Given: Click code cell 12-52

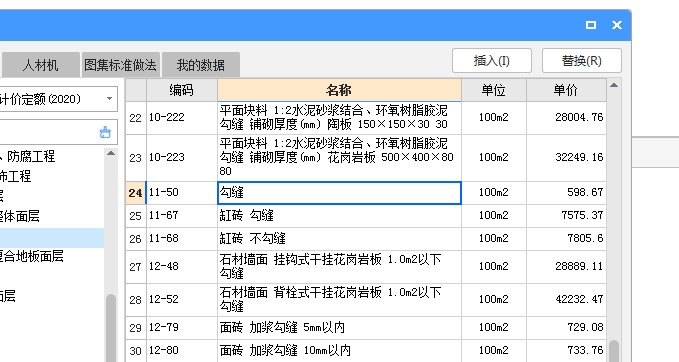Looking at the screenshot, I should tap(182, 300).
